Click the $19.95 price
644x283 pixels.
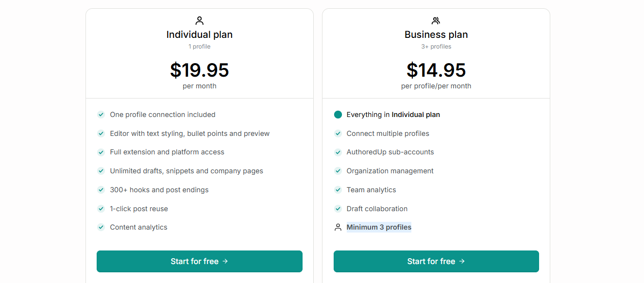click(x=199, y=70)
